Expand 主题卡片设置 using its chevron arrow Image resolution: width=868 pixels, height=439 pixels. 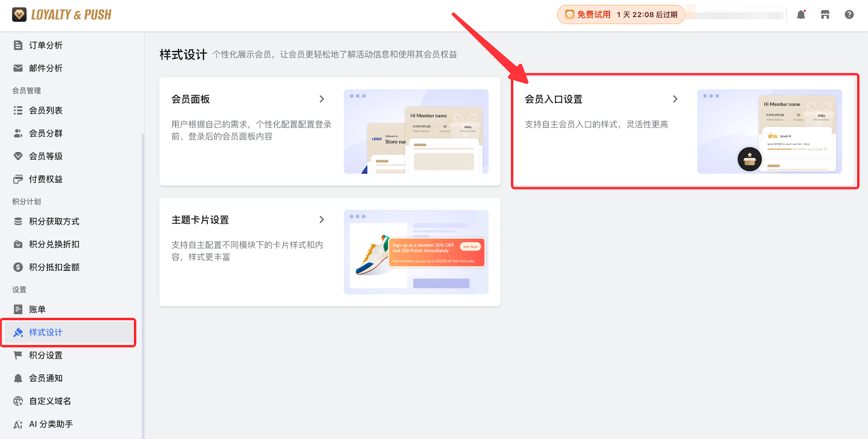coord(322,219)
